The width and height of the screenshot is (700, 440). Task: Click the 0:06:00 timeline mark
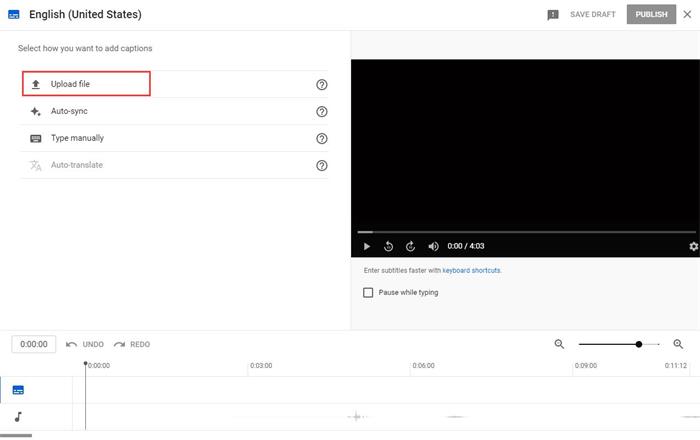pos(423,365)
